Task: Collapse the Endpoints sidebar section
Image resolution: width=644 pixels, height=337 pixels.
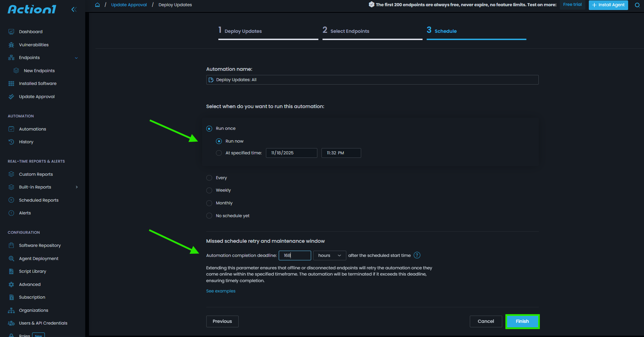Action: (76, 58)
